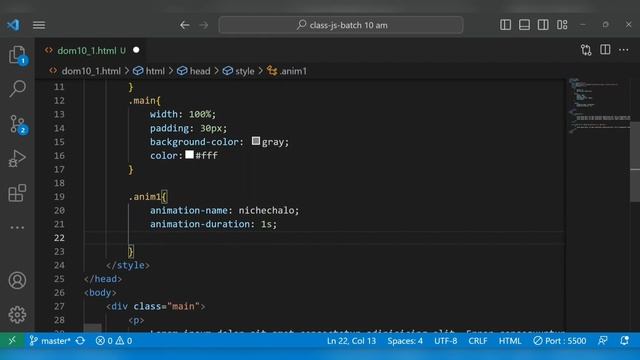Screen dimensions: 640x360
Task: Click the .main selector on line 12
Action: (142, 101)
